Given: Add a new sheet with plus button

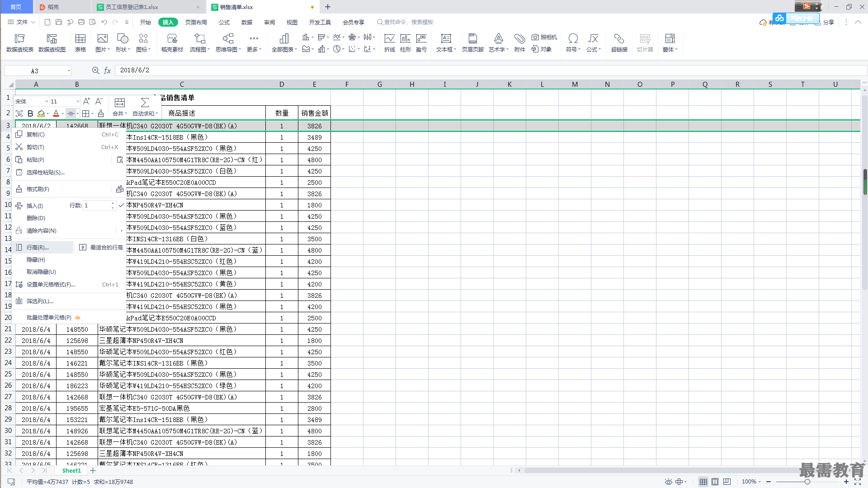Looking at the screenshot, I should [93, 470].
